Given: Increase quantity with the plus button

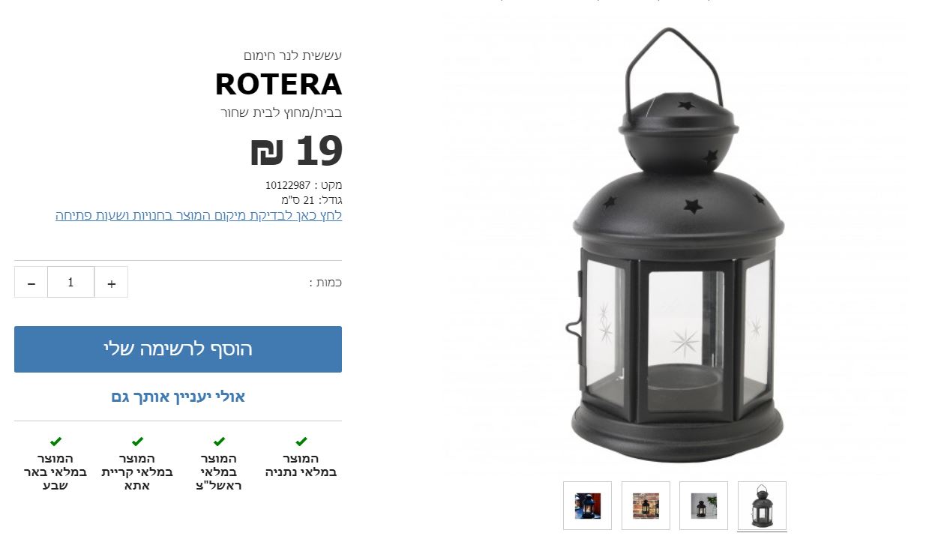Looking at the screenshot, I should pyautogui.click(x=111, y=282).
